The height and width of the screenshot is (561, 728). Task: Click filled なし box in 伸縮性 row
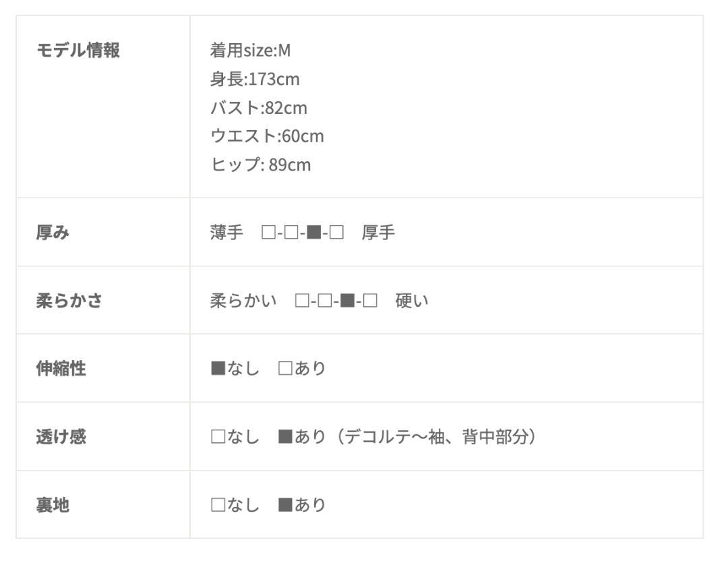218,368
